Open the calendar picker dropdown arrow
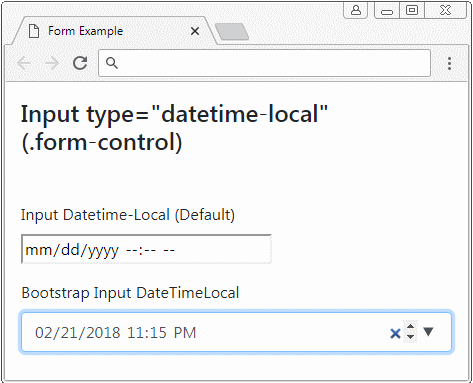Screen dimensions: 473x383 (x=428, y=332)
